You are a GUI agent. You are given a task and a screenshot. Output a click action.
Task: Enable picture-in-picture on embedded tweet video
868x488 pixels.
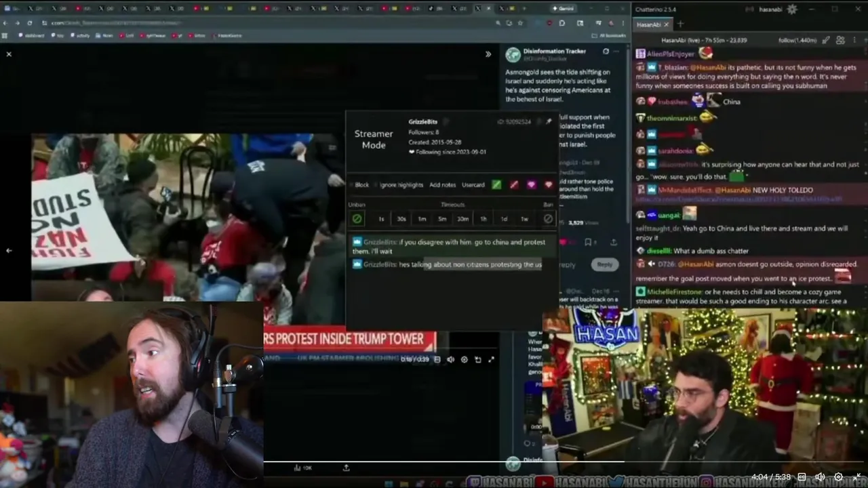477,360
